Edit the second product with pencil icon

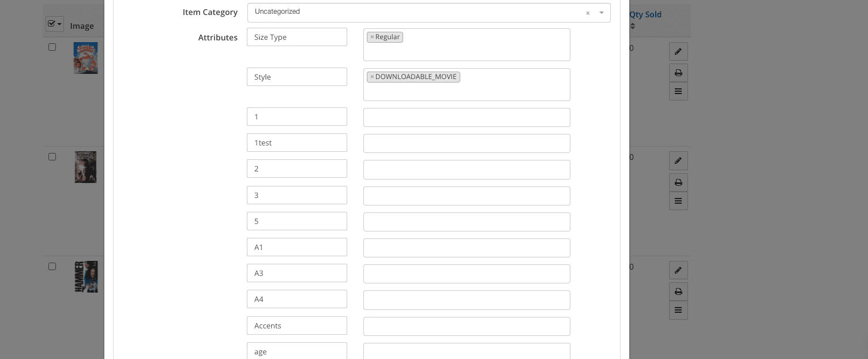click(678, 160)
